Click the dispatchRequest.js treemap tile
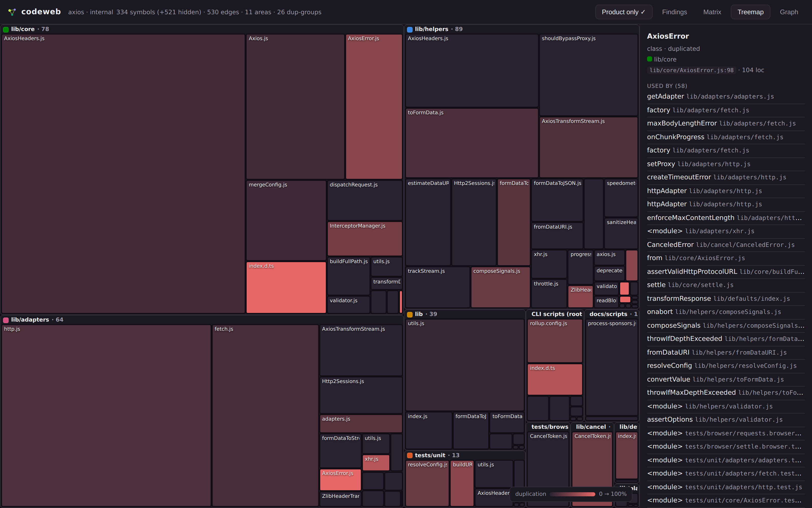This screenshot has height=508, width=812. pyautogui.click(x=365, y=200)
